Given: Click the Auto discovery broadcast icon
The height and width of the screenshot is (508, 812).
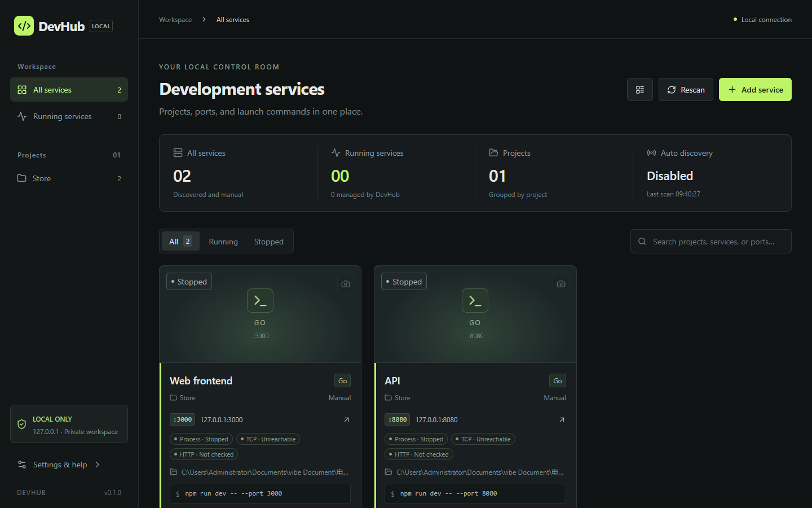Looking at the screenshot, I should click(651, 153).
